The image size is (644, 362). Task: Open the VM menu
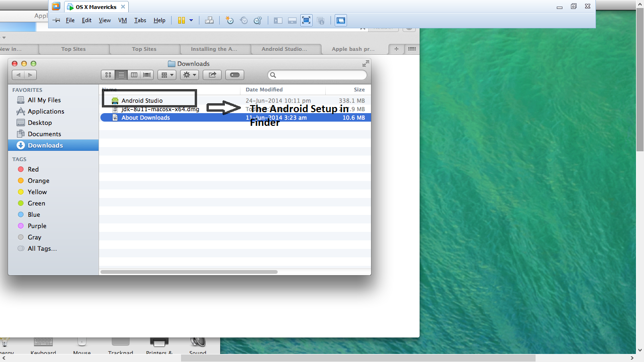(x=123, y=20)
